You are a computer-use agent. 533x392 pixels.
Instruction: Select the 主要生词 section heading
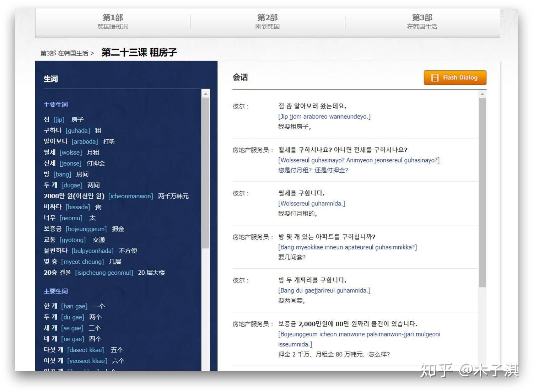tap(55, 104)
